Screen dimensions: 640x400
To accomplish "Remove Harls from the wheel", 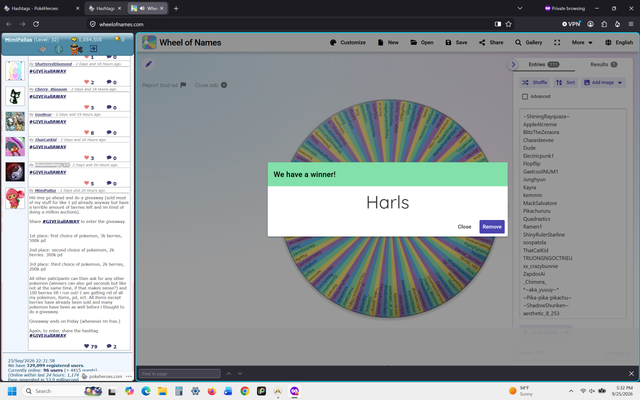I will 492,227.
